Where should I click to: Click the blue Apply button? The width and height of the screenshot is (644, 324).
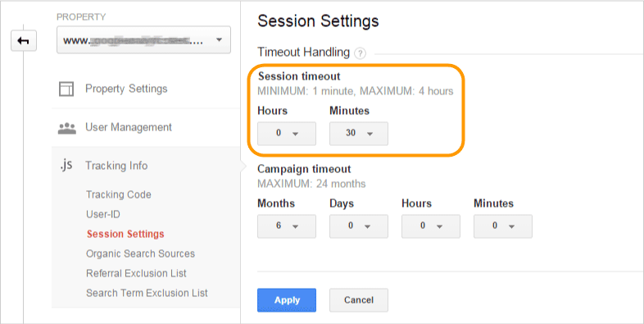pyautogui.click(x=287, y=300)
